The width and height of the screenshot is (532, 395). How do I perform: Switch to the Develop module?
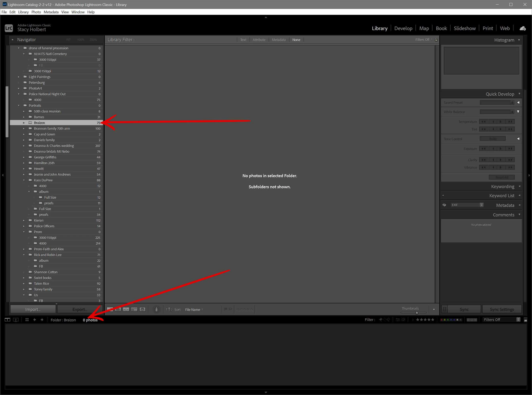(x=403, y=28)
